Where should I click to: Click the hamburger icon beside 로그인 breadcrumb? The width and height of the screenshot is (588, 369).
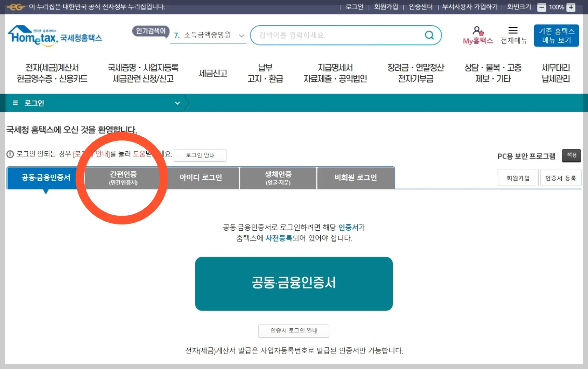coord(15,103)
